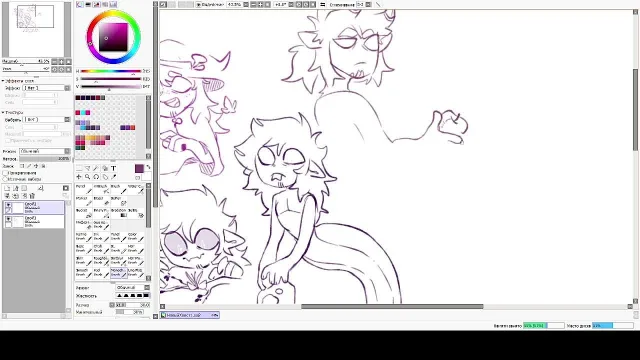Delete layer using trash icon
The width and height of the screenshot is (640, 360).
tap(32, 196)
